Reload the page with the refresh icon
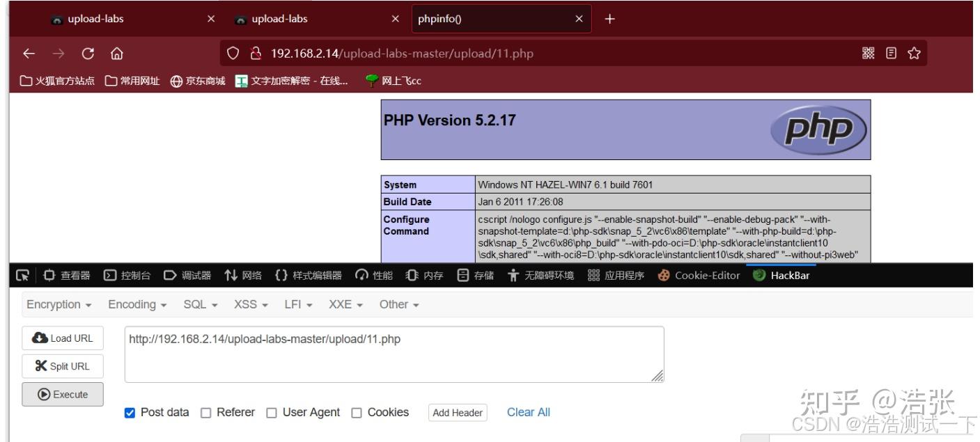This screenshot has width=980, height=442. (x=88, y=54)
